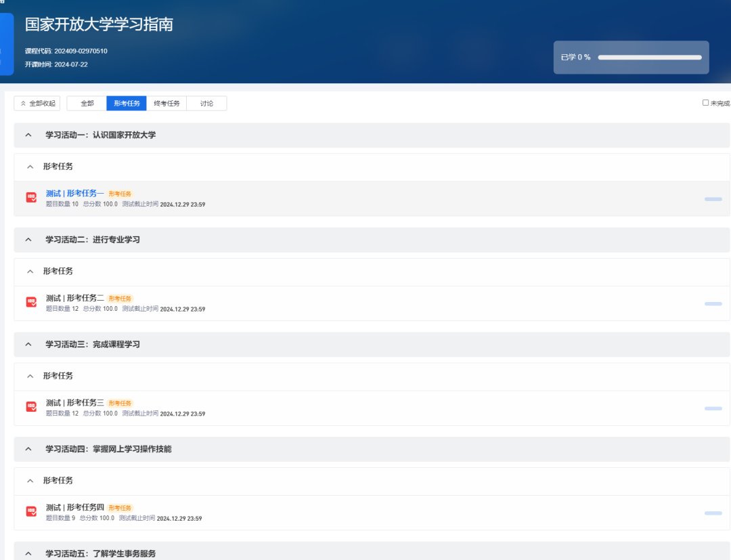Click the red quiz icon beside 形考任务一

[31, 198]
